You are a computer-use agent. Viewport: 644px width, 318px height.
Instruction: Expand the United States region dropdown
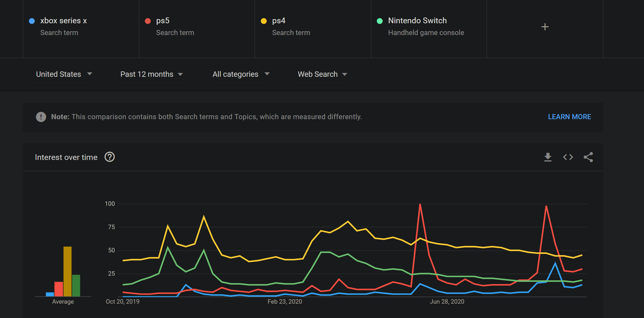click(x=64, y=74)
